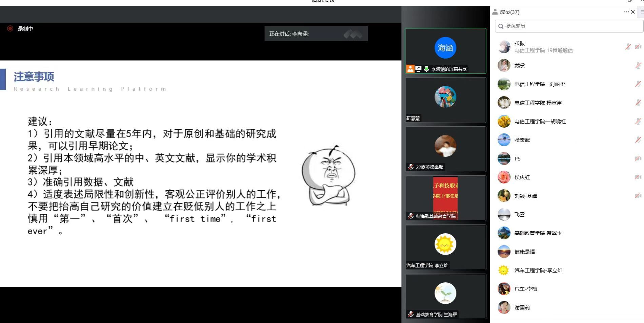Click the magnifier icon in the member search box
Screen dimensions: 644x323
501,26
